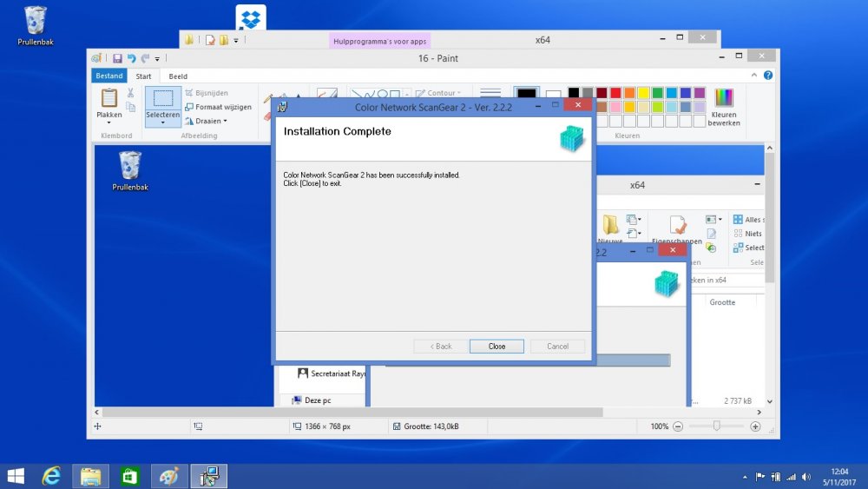The width and height of the screenshot is (868, 489).
Task: Open the Draaien rotate dropdown
Action: [207, 121]
